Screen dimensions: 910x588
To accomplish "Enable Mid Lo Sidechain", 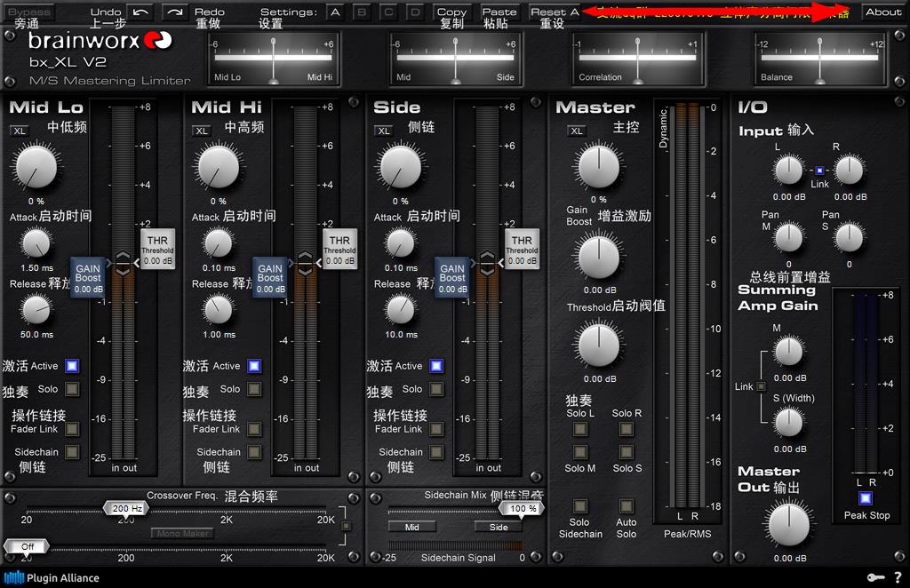I will [x=72, y=452].
